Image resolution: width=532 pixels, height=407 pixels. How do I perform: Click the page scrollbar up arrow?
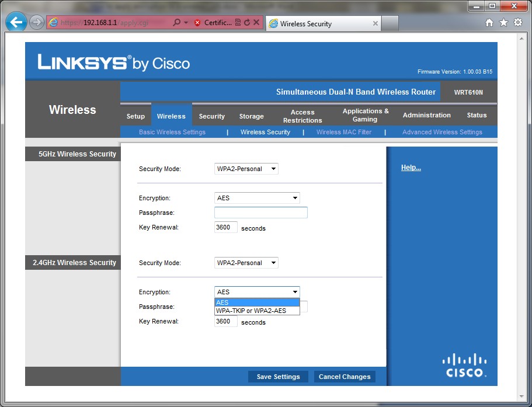pyautogui.click(x=522, y=39)
